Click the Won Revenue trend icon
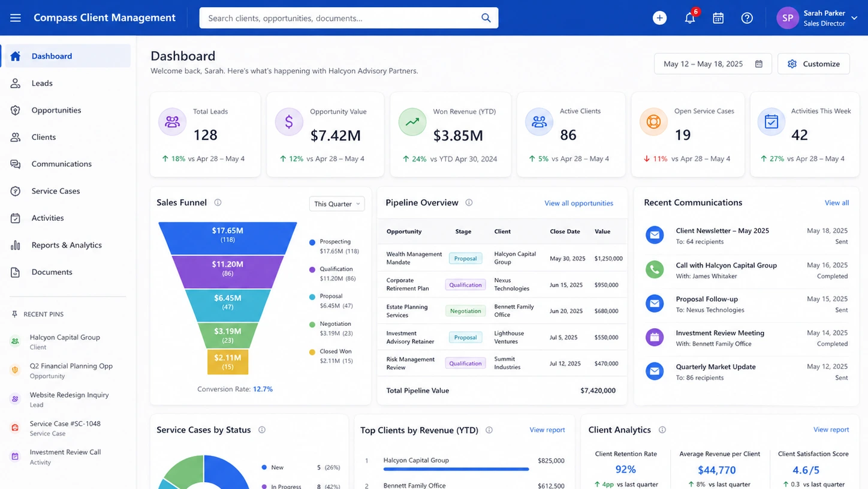 412,122
